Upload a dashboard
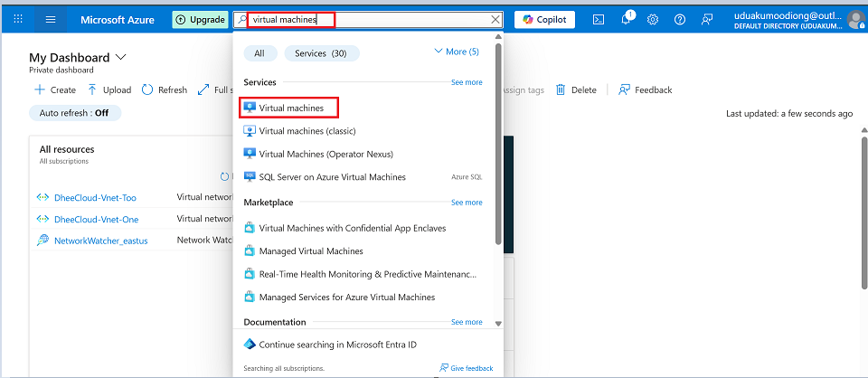Screen dimensions: 868x378 109,90
